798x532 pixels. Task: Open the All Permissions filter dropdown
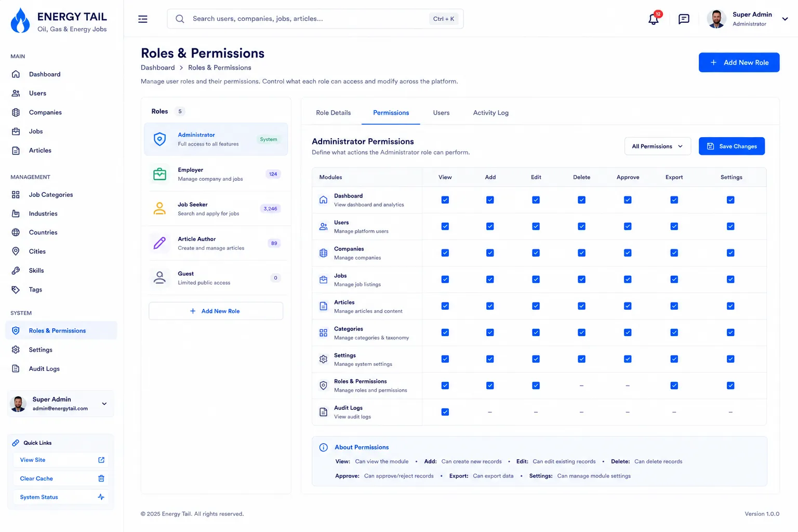(x=658, y=147)
